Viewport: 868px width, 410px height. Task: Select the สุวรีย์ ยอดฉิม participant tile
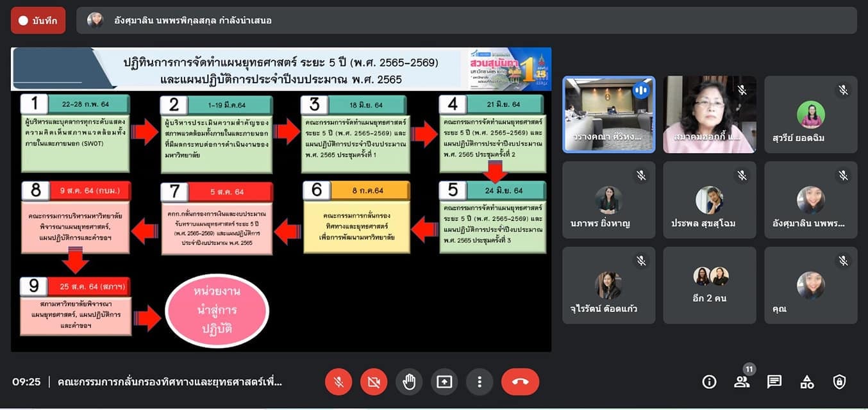(x=810, y=115)
